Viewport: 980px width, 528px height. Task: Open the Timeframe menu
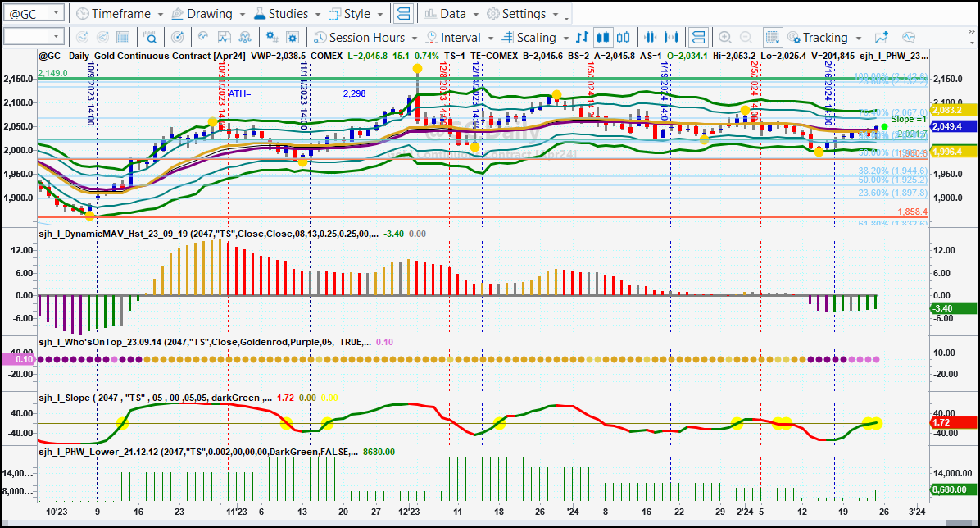120,14
